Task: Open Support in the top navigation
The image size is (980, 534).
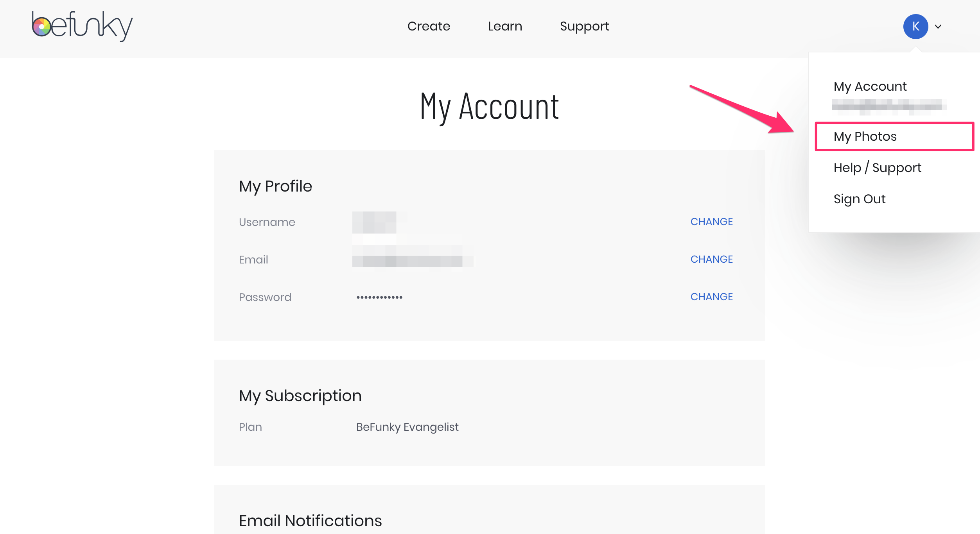Action: tap(584, 27)
